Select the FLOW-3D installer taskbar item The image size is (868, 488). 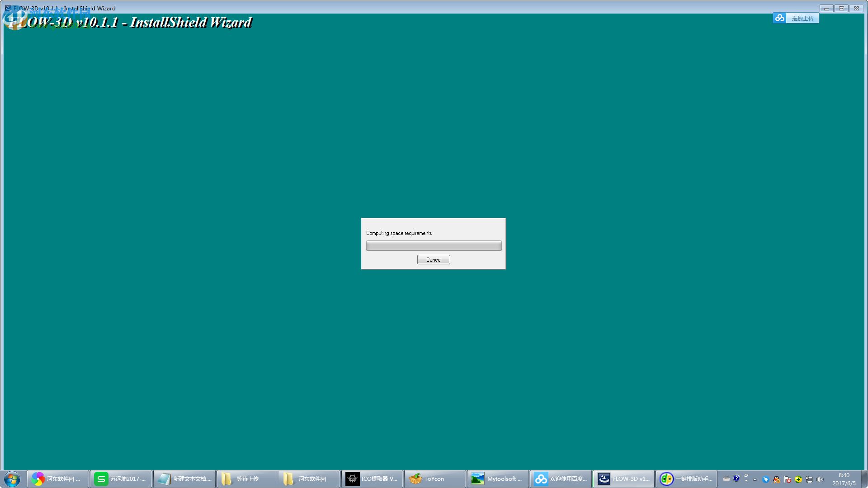pos(624,479)
